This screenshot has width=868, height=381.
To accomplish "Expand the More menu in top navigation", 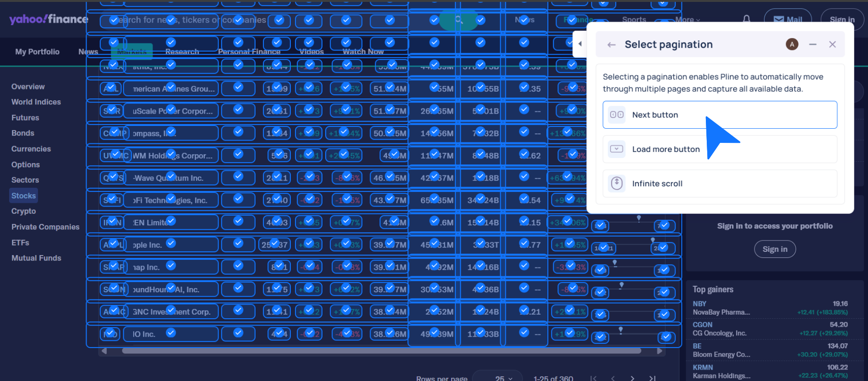I will (687, 20).
